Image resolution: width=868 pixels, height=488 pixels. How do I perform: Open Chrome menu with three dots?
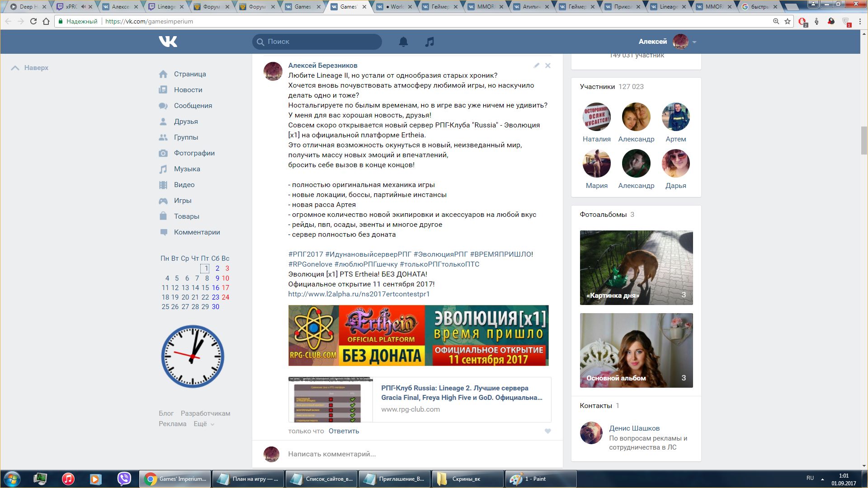pyautogui.click(x=860, y=21)
